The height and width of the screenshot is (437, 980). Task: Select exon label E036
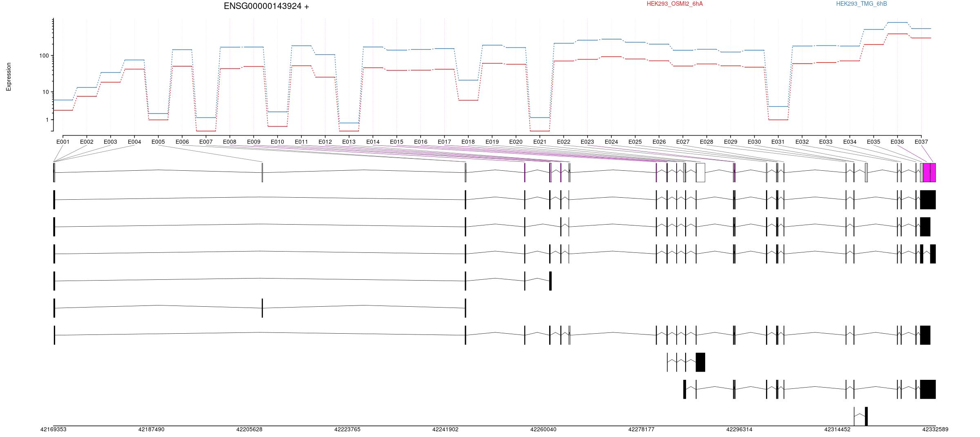click(897, 142)
